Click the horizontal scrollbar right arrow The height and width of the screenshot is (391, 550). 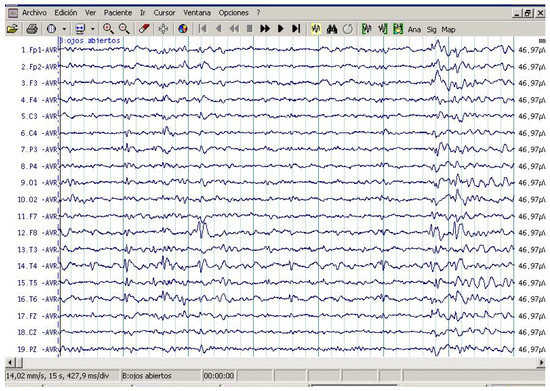point(541,363)
